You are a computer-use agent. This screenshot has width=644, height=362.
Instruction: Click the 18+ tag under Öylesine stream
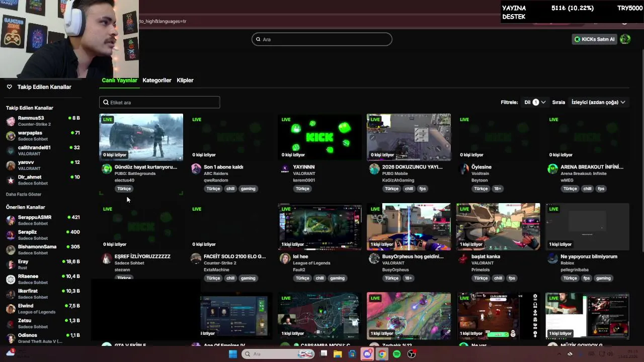(x=497, y=189)
